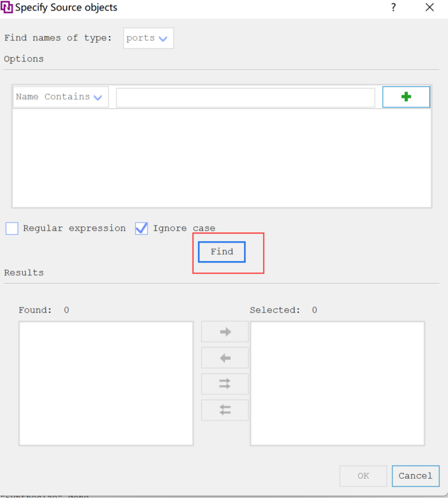The height and width of the screenshot is (498, 448).
Task: Click the green plus add-filter button
Action: (406, 97)
